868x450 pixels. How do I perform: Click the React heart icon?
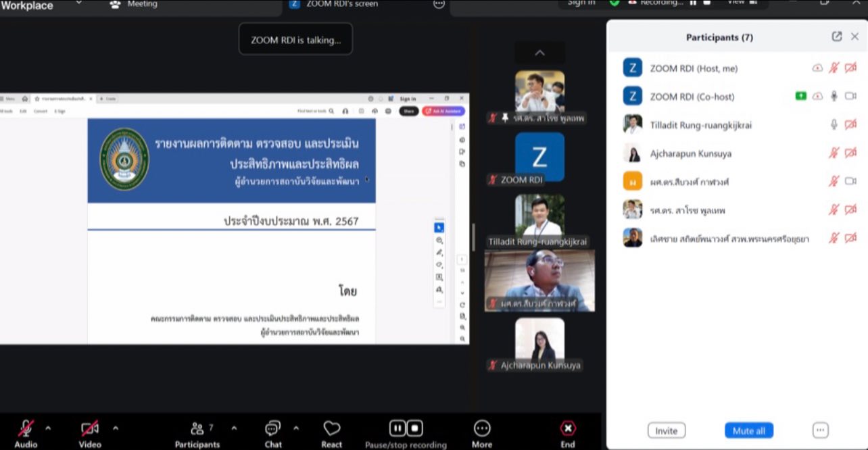coord(331,428)
